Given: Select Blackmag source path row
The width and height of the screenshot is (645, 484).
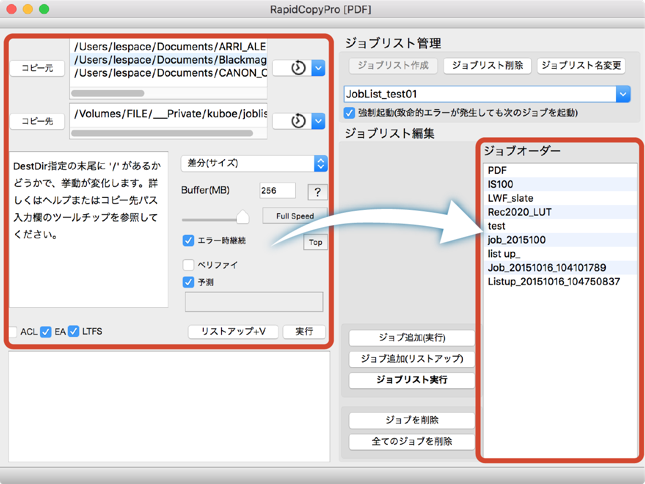Looking at the screenshot, I should pyautogui.click(x=169, y=60).
